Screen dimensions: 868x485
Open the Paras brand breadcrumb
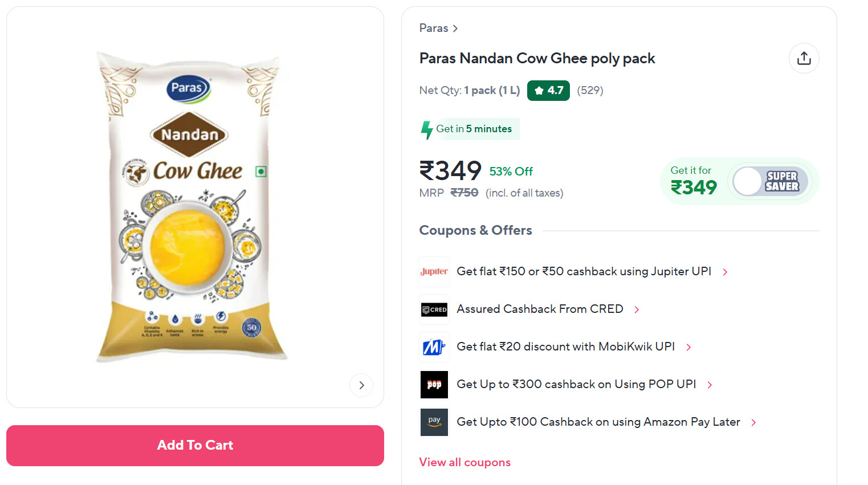coord(438,28)
